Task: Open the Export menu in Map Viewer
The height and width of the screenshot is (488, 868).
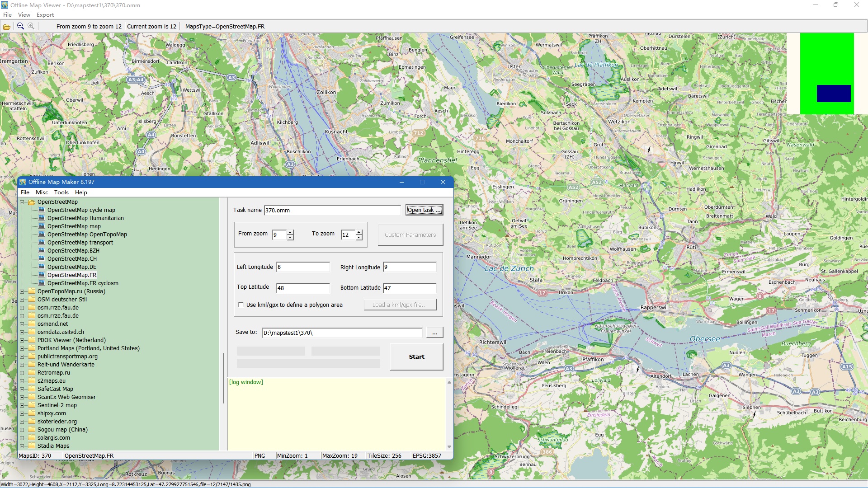Action: 45,15
